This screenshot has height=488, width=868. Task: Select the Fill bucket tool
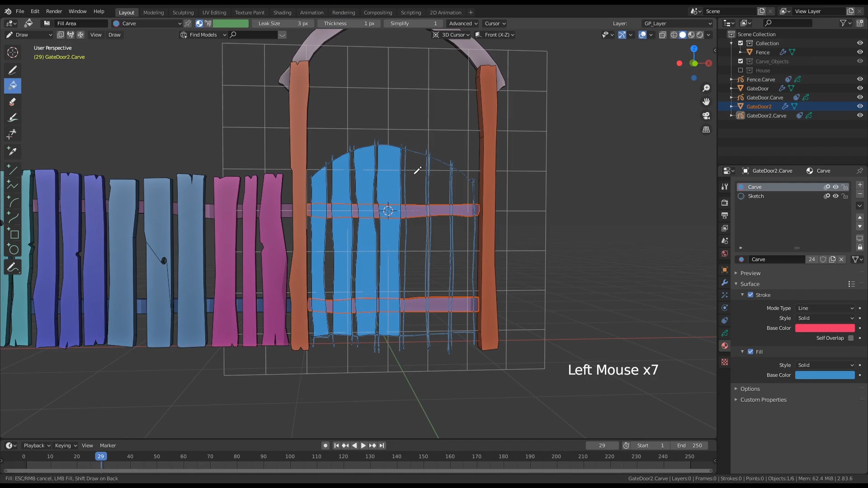[x=13, y=86]
